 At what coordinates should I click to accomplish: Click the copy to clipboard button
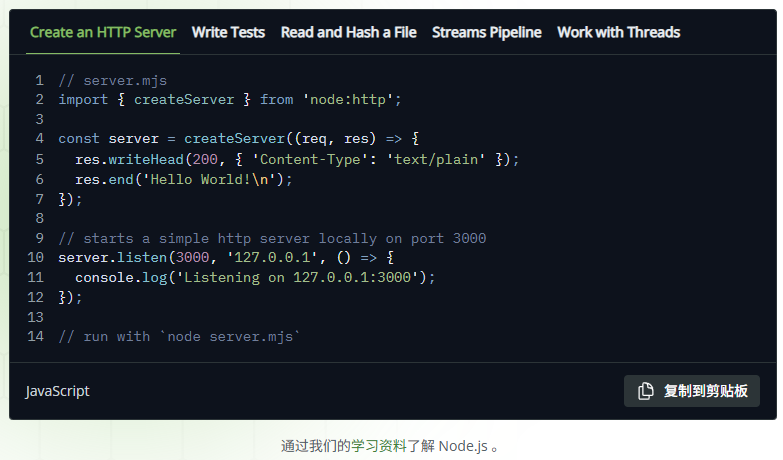tap(692, 391)
